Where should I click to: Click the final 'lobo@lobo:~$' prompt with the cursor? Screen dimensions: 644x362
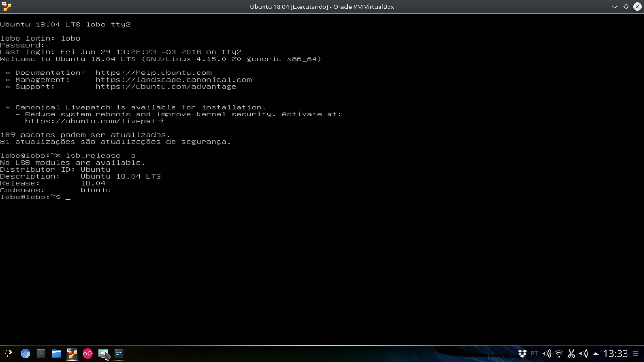(35, 197)
